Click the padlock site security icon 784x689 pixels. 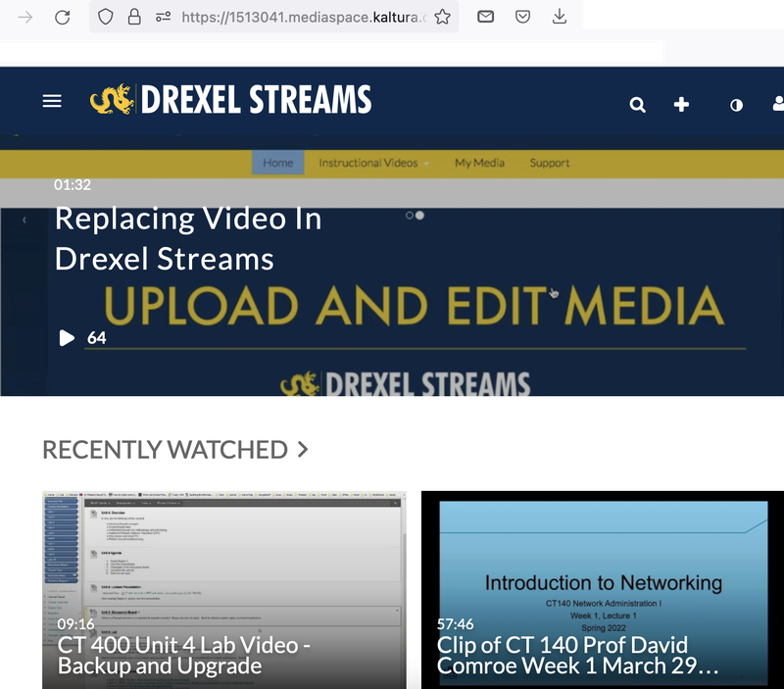click(x=134, y=17)
